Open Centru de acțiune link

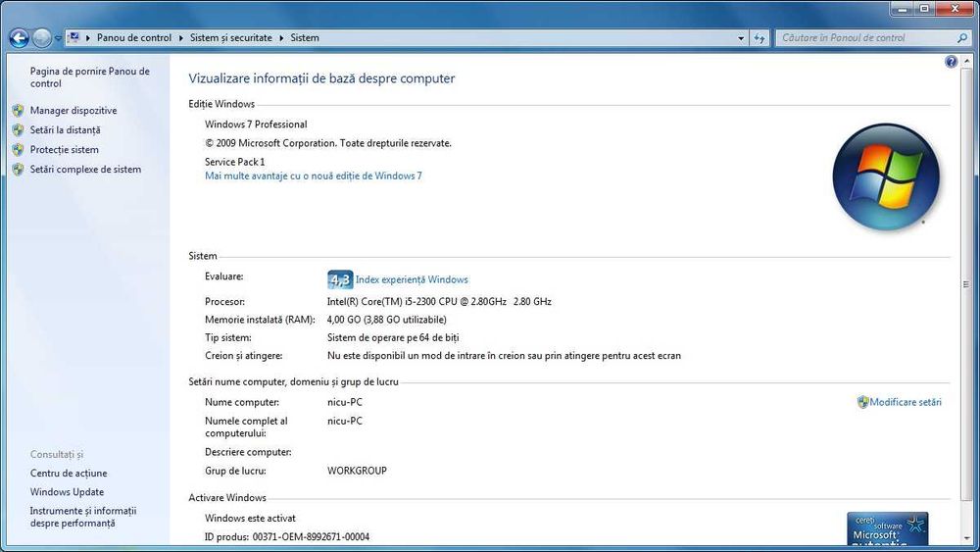click(69, 474)
